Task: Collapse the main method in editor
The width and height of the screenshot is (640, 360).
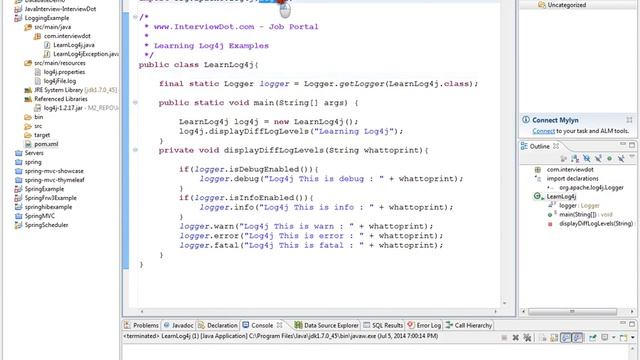Action: (x=135, y=102)
